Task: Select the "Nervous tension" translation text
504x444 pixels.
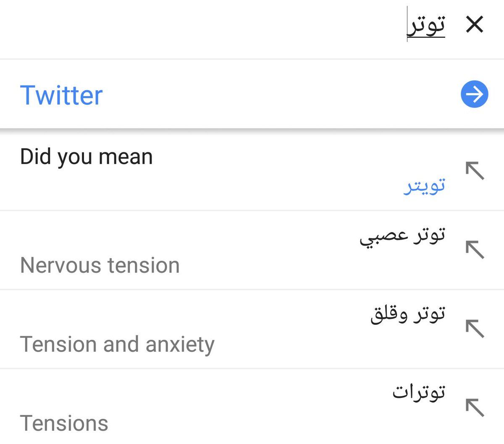Action: (x=100, y=265)
